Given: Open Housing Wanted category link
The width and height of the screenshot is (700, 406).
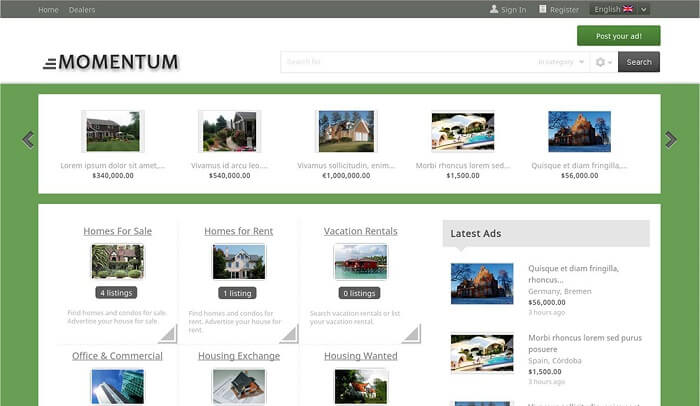Looking at the screenshot, I should 361,356.
